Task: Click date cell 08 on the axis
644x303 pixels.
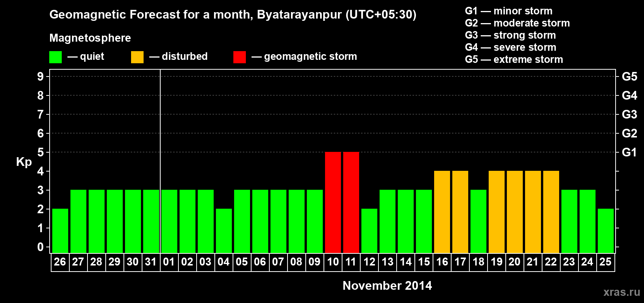Action: (296, 262)
